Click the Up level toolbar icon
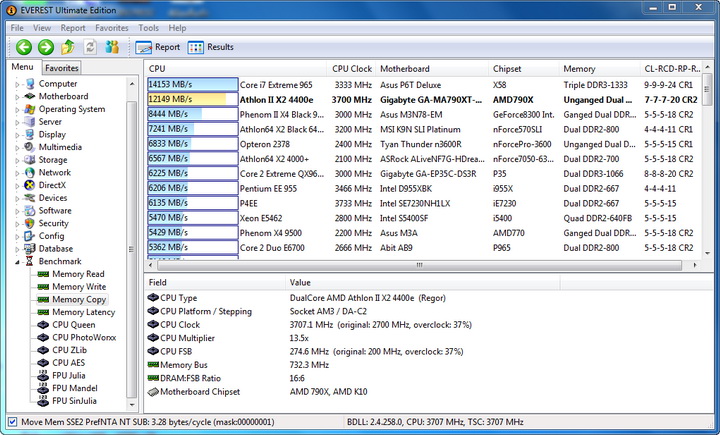Screen dimensions: 720x435 (x=68, y=47)
